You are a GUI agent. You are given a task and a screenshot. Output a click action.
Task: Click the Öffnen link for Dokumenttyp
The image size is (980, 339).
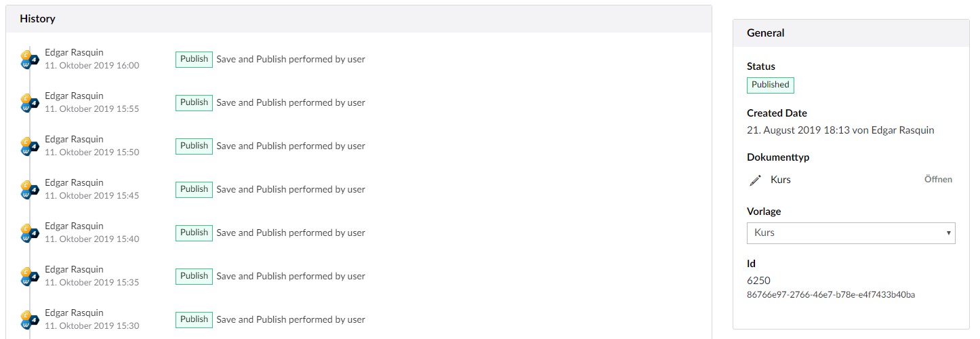tap(938, 180)
